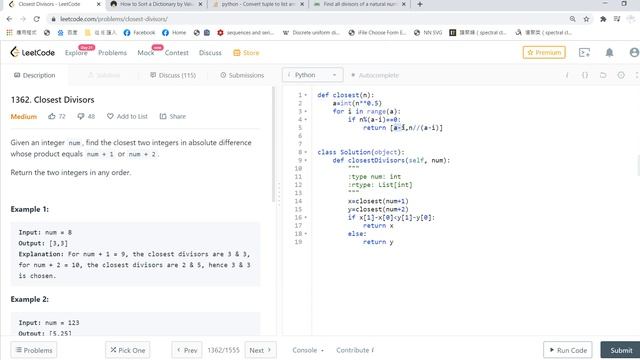Viewport: 640px width, 360px height.
Task: Click the Share link
Action: point(173,116)
